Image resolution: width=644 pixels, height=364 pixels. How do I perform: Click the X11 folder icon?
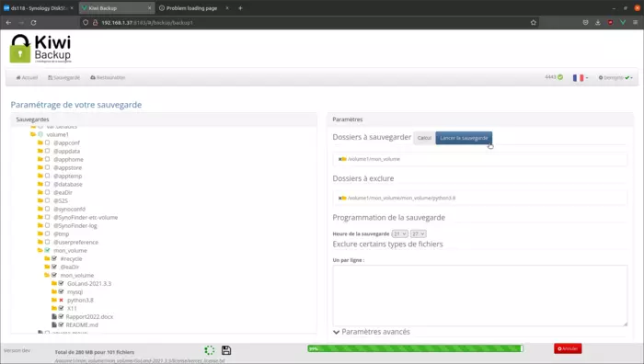[54, 308]
